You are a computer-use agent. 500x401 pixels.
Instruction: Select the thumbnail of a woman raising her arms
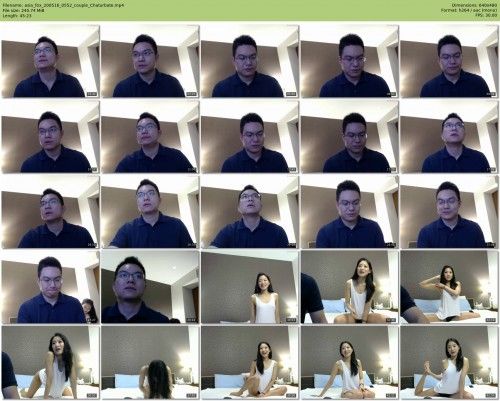(x=449, y=287)
